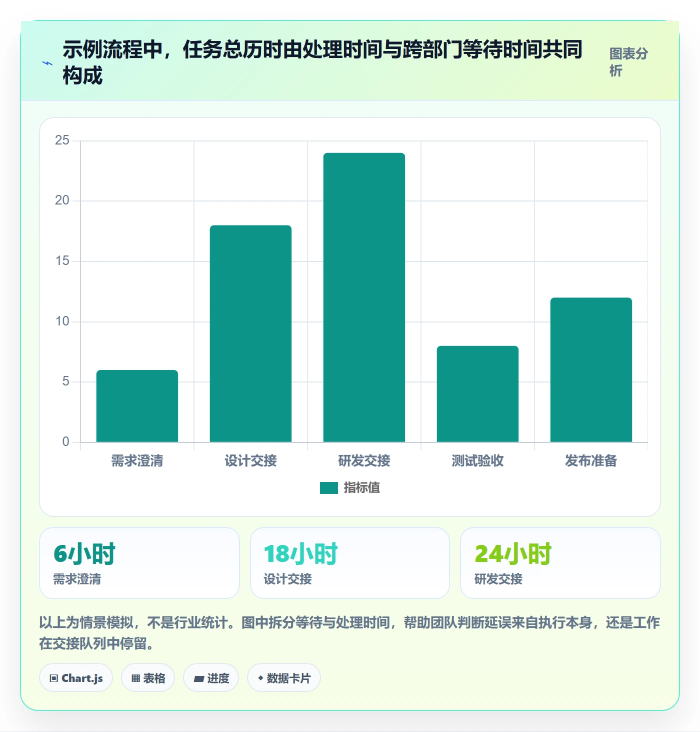This screenshot has width=700, height=732.
Task: Click the y-axis value 25
Action: (x=62, y=140)
